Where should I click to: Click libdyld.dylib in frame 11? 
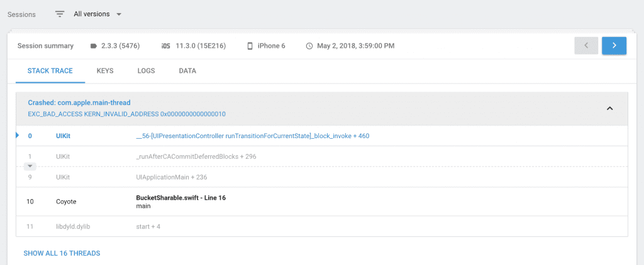click(x=73, y=226)
